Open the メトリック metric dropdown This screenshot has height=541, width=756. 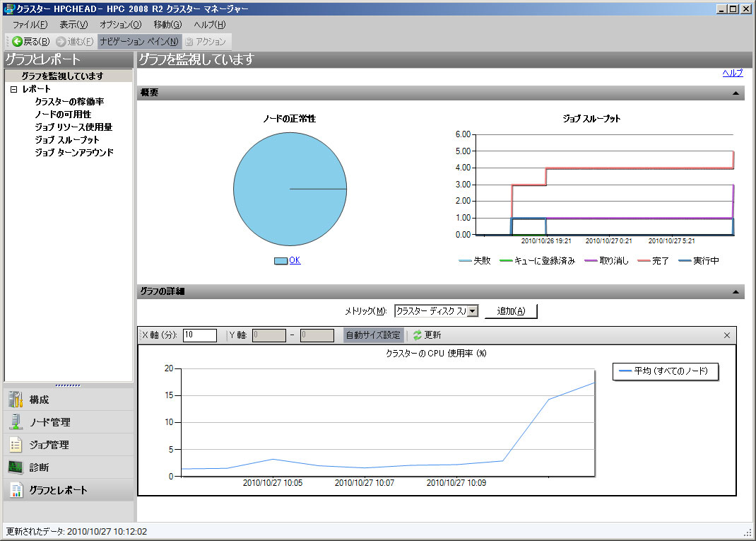click(473, 310)
